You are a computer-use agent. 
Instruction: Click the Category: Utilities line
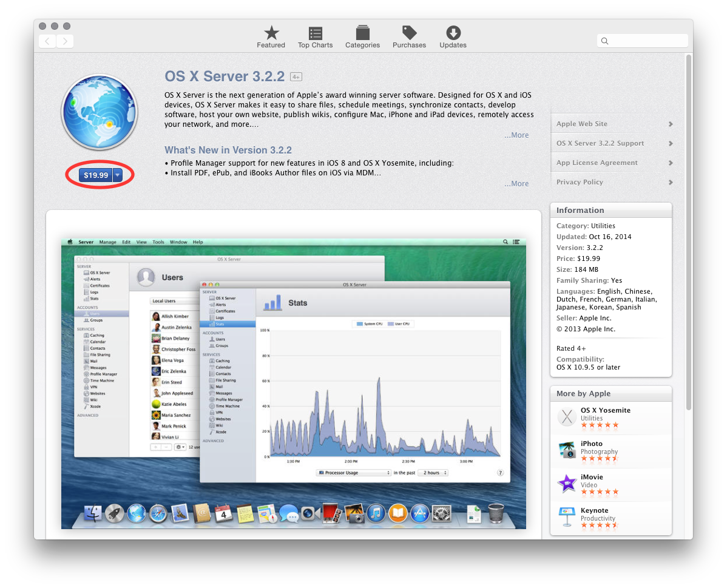click(x=586, y=226)
